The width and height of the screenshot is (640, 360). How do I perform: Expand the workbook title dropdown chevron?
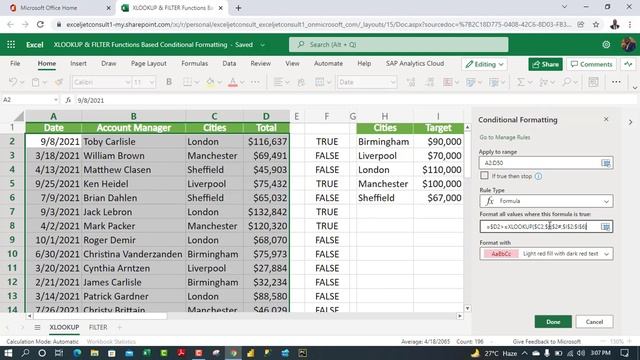point(262,45)
